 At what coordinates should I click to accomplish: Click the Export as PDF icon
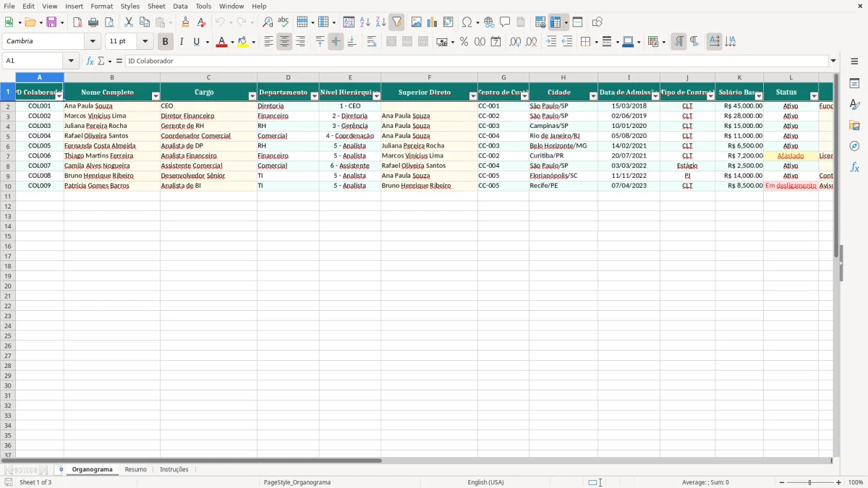coord(77,22)
